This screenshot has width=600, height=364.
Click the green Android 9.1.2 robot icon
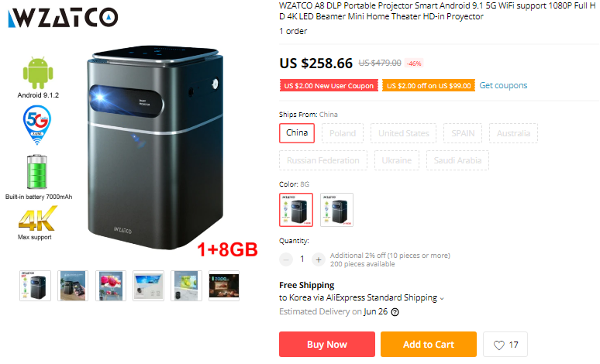38,73
